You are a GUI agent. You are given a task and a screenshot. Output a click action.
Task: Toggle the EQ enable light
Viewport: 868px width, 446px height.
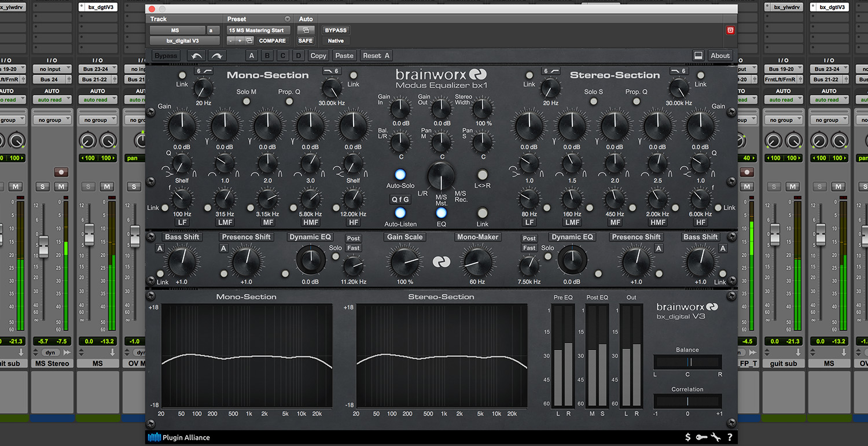click(442, 213)
